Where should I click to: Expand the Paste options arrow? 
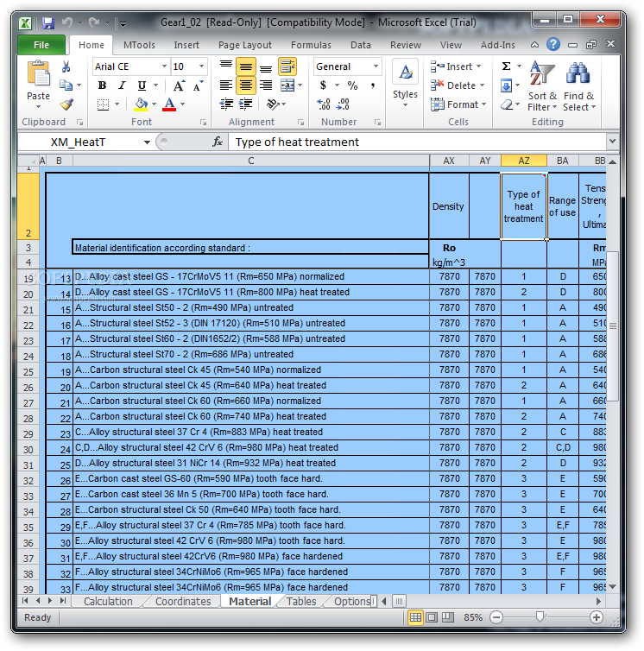[38, 107]
